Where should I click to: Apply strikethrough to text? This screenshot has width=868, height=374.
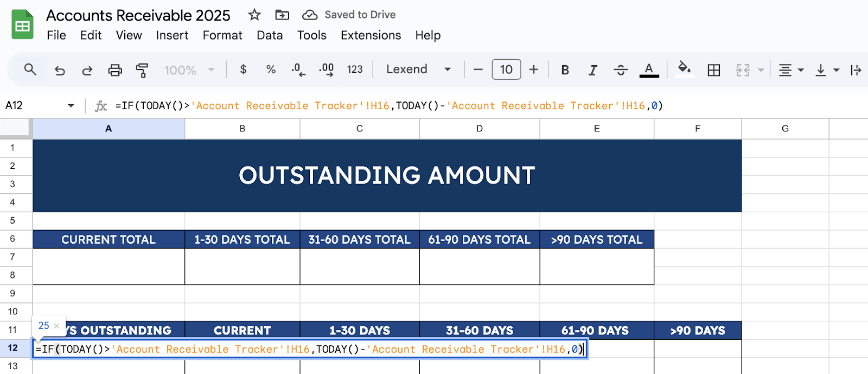621,70
